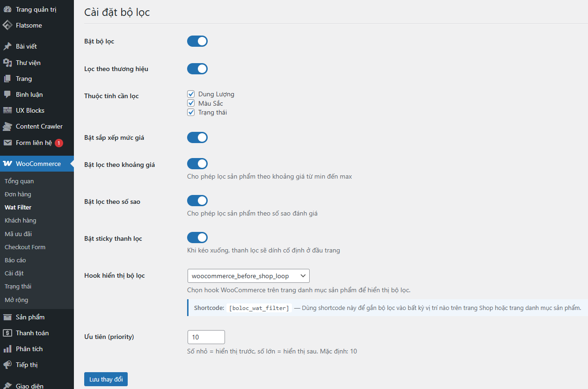Click the Flatsome diamond icon in sidebar
Screen dimensions: 588x389
[x=7, y=25]
